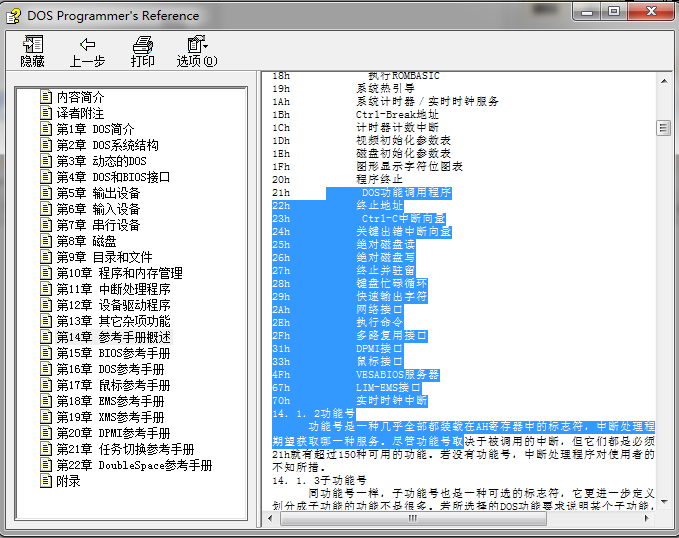The image size is (679, 538).
Task: Select chapter 第10章 程序和内存管理
Action: click(x=120, y=273)
